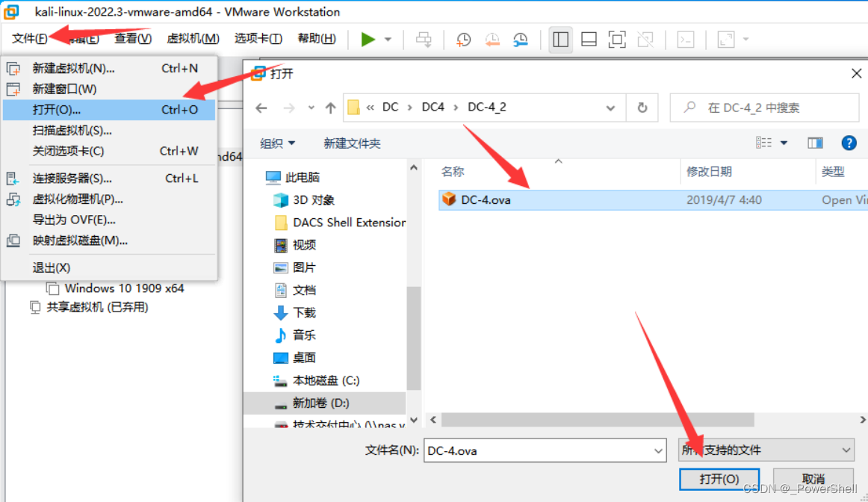The image size is (868, 502).
Task: Choose 退出(X) menu entry
Action: tap(109, 268)
